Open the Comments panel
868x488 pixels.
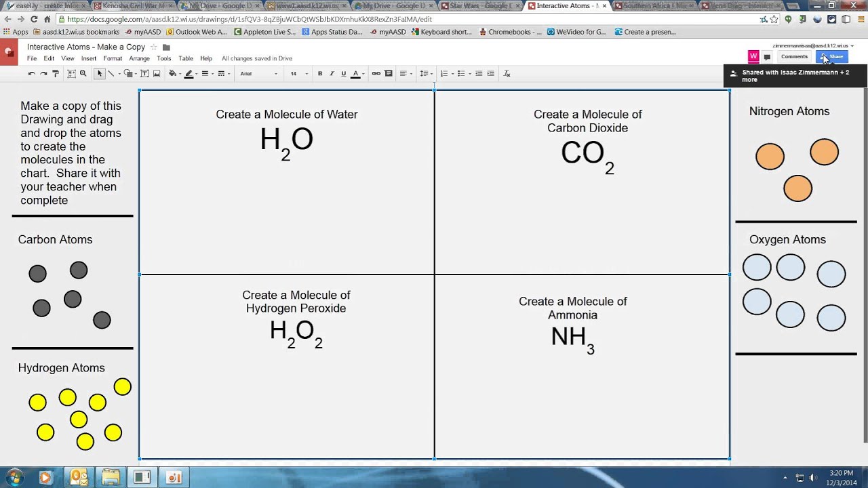[793, 56]
